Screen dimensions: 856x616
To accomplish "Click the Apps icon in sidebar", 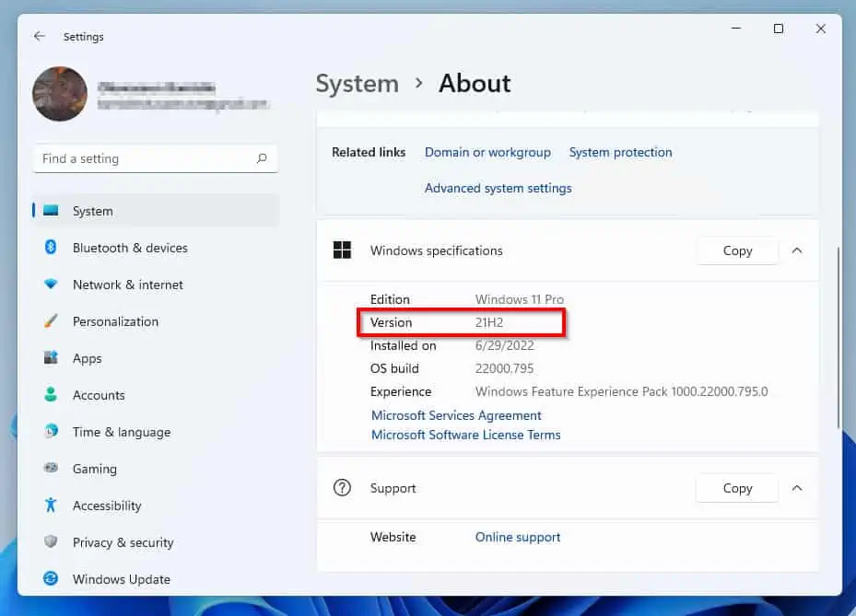I will tap(51, 358).
